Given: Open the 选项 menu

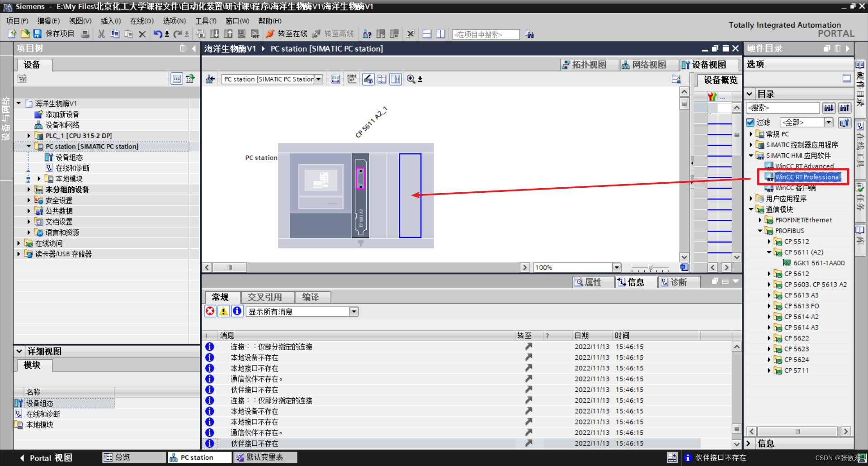Looking at the screenshot, I should pyautogui.click(x=174, y=21).
